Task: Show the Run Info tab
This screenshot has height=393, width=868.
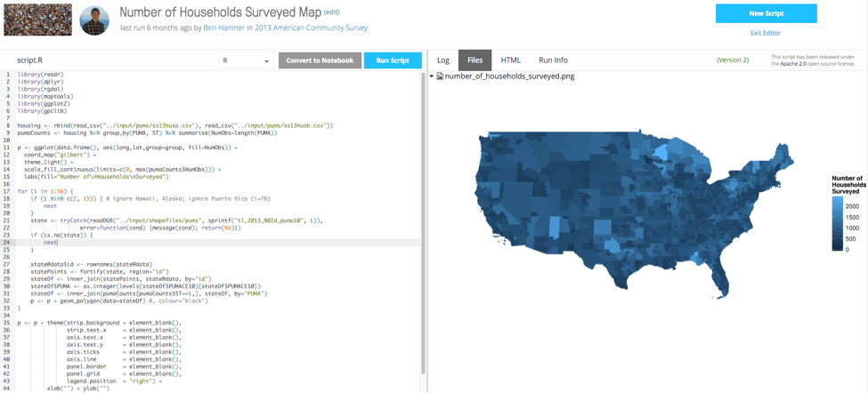Action: click(553, 60)
